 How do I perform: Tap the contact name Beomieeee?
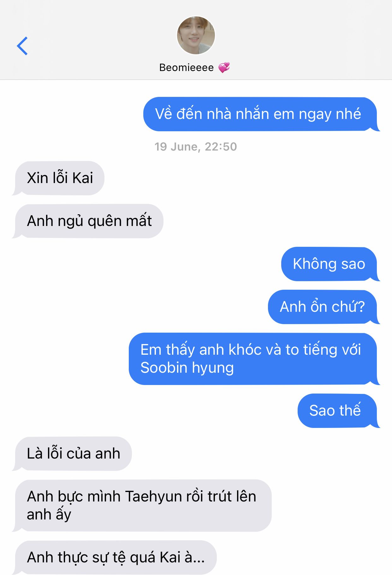click(187, 68)
